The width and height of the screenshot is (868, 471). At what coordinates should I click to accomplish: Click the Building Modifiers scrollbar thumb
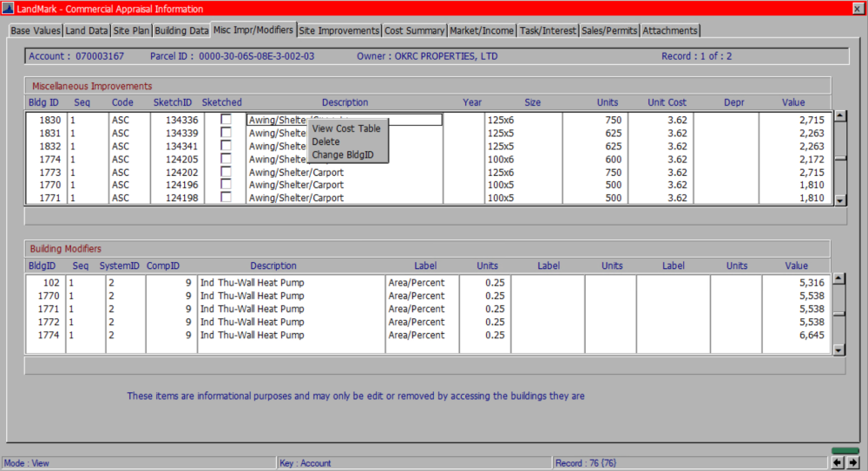click(x=839, y=314)
